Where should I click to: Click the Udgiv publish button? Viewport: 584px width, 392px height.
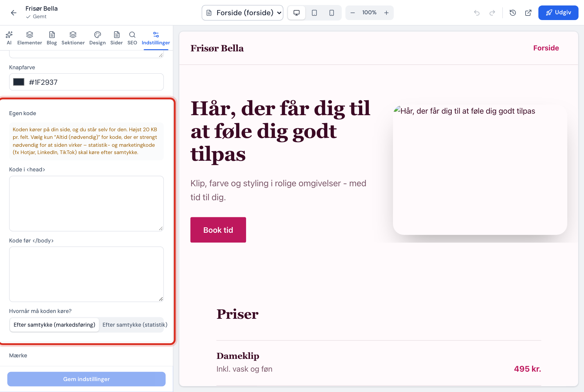[558, 13]
